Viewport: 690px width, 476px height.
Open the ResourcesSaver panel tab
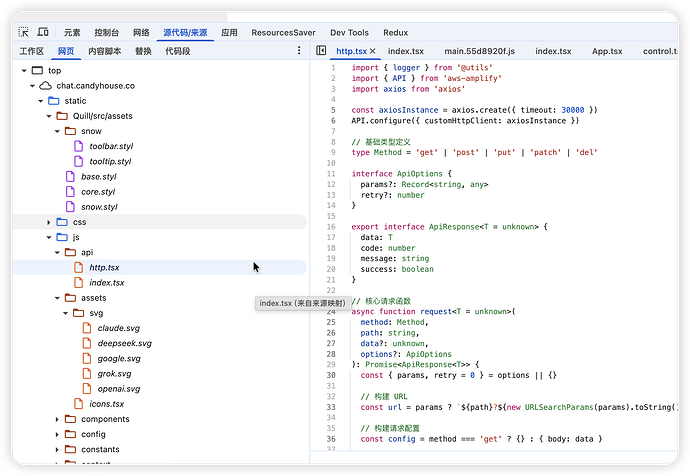283,33
